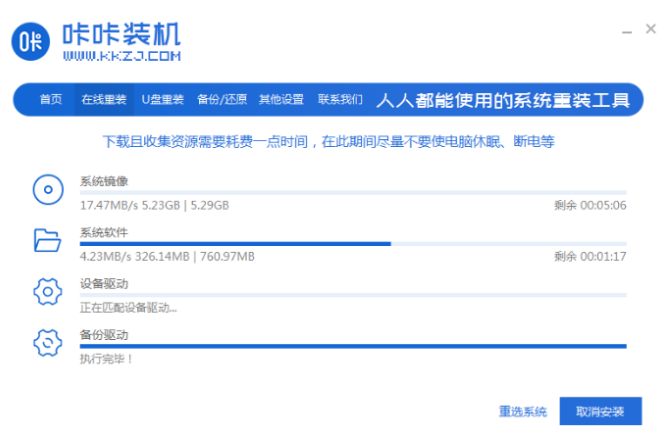
Task: Click the 咔咔装机 logo icon
Action: click(32, 41)
